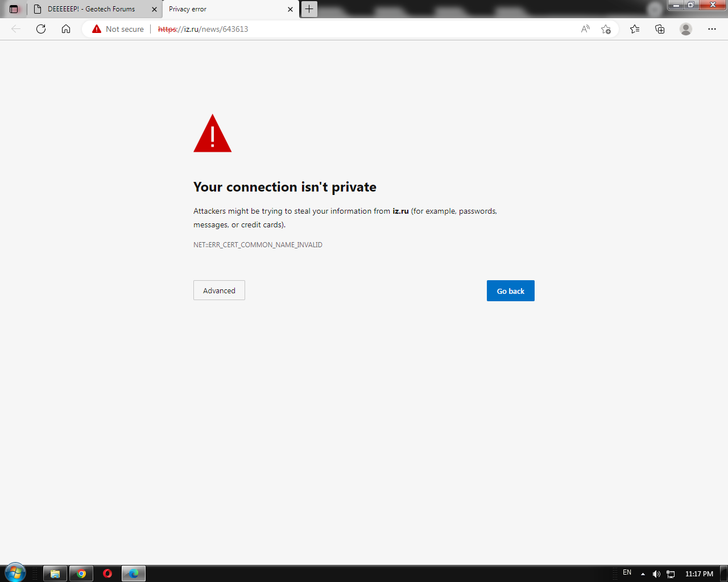The height and width of the screenshot is (582, 728).
Task: Open Collections panel
Action: click(660, 29)
